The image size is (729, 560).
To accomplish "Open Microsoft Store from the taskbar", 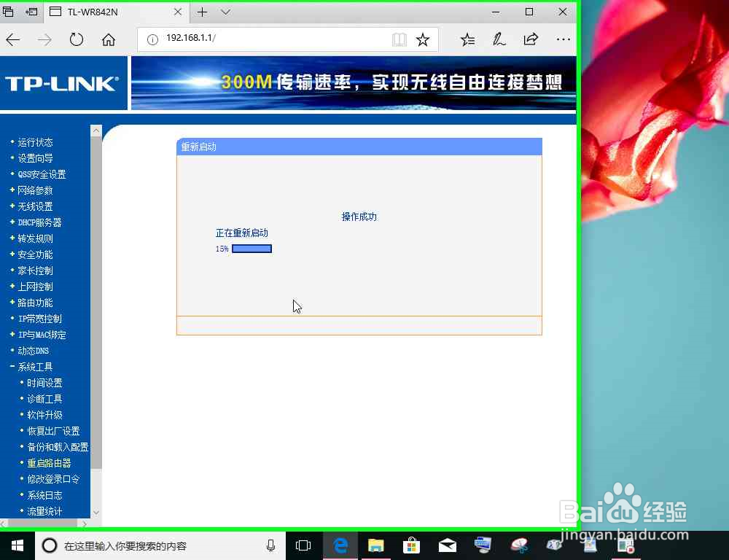I will 412,545.
